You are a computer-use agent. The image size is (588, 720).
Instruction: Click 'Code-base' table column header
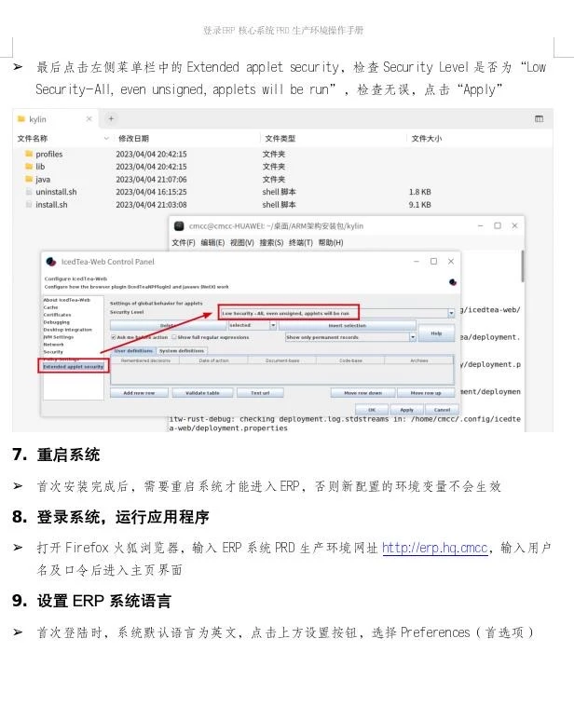point(350,360)
